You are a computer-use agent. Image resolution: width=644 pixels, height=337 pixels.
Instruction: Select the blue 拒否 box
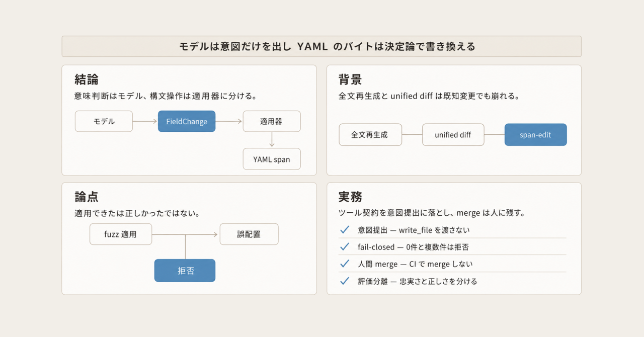[x=185, y=271]
